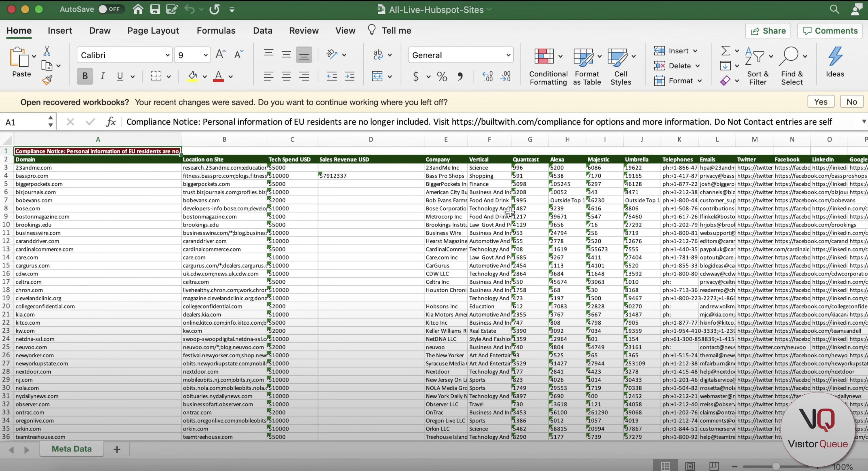This screenshot has width=868, height=471.
Task: Click the Format Painter brush icon
Action: coord(47,80)
